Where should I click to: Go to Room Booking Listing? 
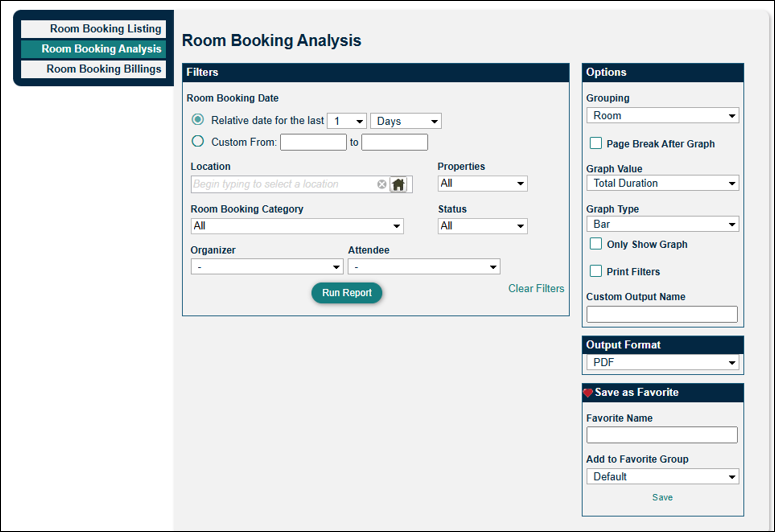click(93, 29)
